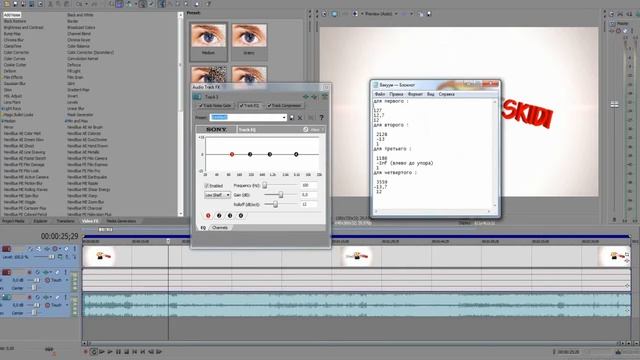The width and height of the screenshot is (640, 360).
Task: Open Файл menu in Notepad
Action: [380, 94]
